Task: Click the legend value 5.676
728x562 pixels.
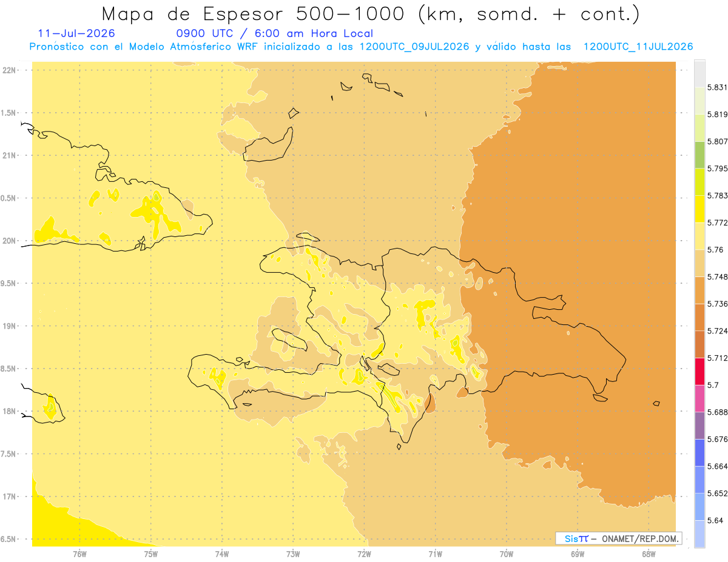Action: click(x=718, y=439)
